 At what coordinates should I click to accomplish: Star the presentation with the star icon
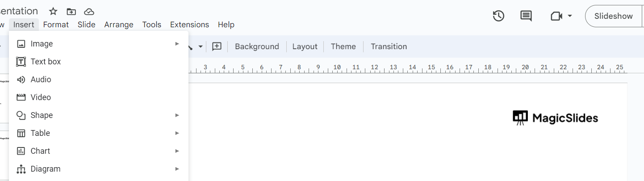tap(53, 12)
